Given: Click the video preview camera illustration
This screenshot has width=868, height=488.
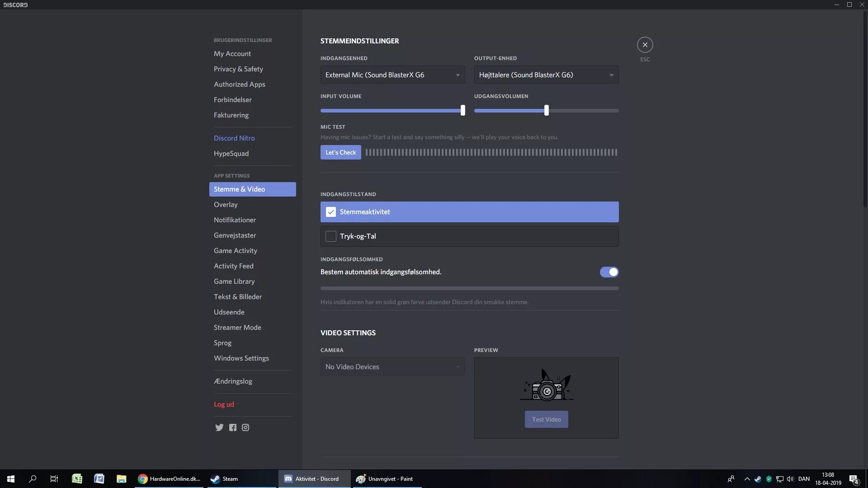Looking at the screenshot, I should (x=546, y=385).
